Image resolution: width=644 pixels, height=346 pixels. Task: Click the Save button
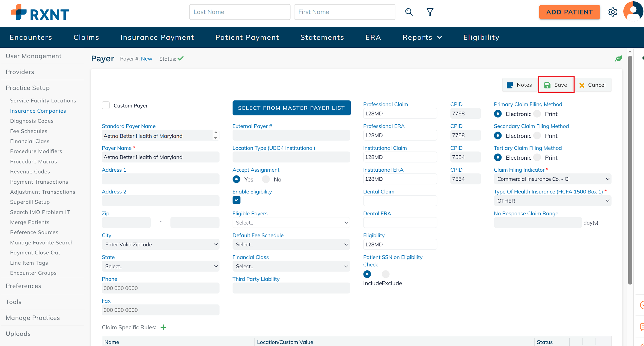pos(556,85)
